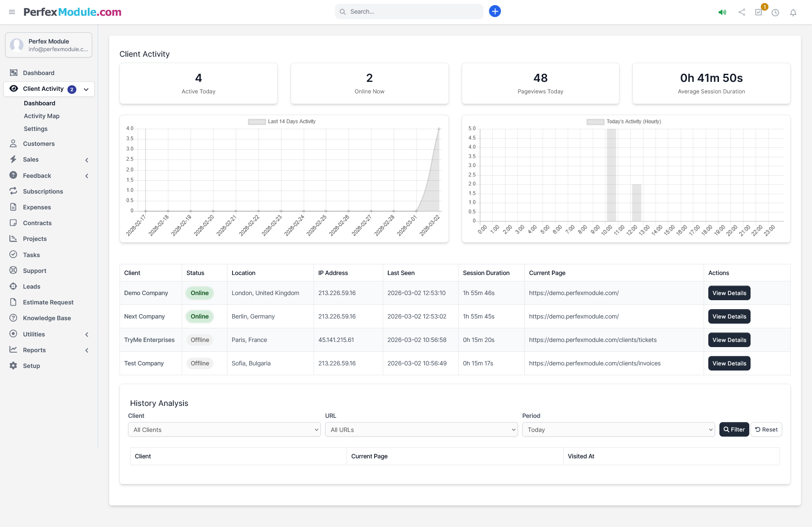
Task: Open the Customers section icon
Action: point(13,144)
